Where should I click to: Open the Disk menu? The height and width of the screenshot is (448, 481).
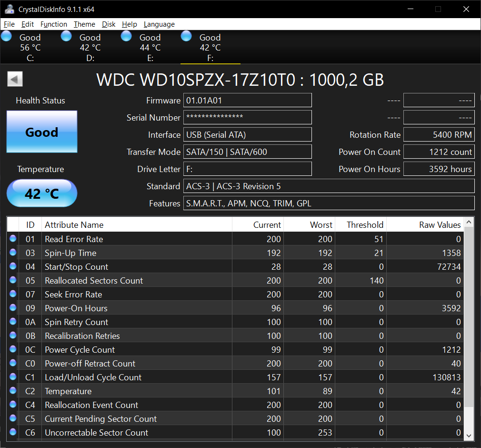[x=109, y=24]
